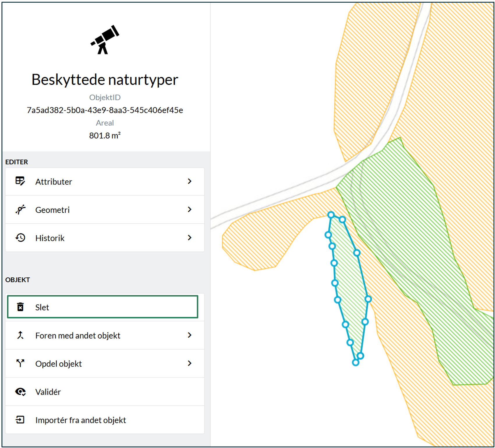Screen dimensions: 495x448
Task: Expand Foren med andet objekt options
Action: coord(190,335)
